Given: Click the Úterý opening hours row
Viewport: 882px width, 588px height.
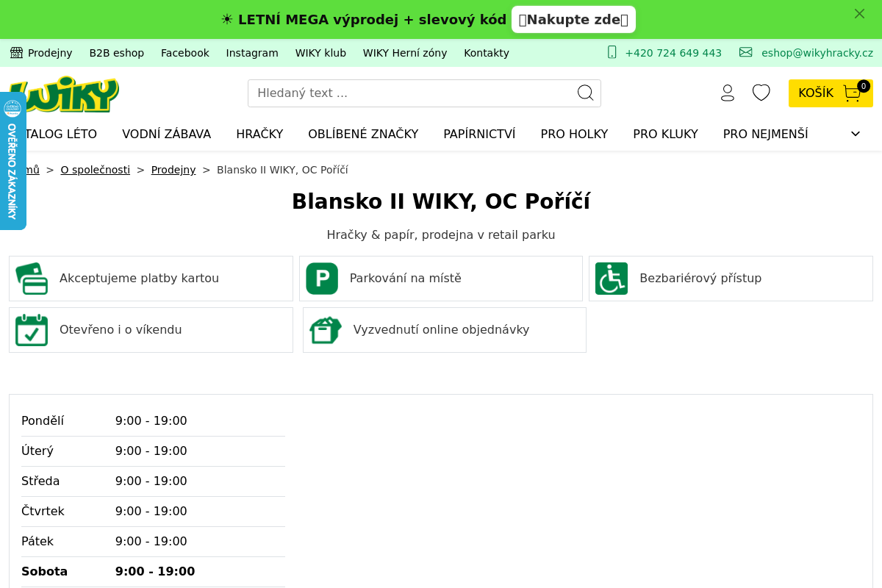Looking at the screenshot, I should coord(153,451).
